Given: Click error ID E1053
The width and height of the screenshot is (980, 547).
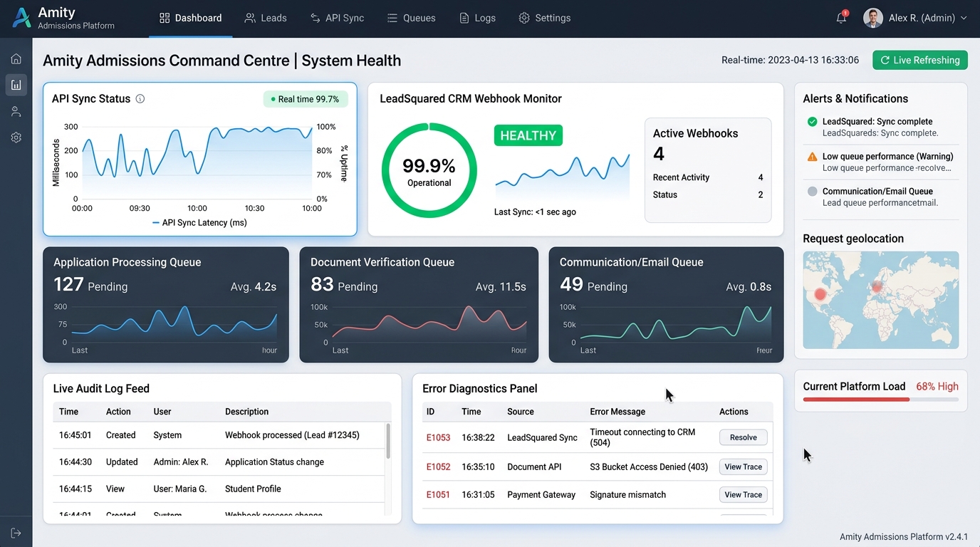Looking at the screenshot, I should tap(439, 438).
